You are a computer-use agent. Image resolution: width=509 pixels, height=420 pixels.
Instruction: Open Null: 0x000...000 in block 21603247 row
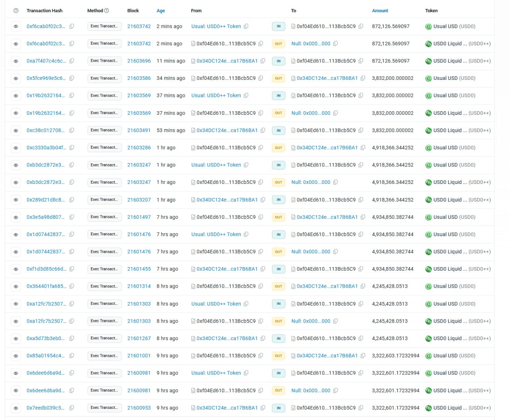coord(311,182)
